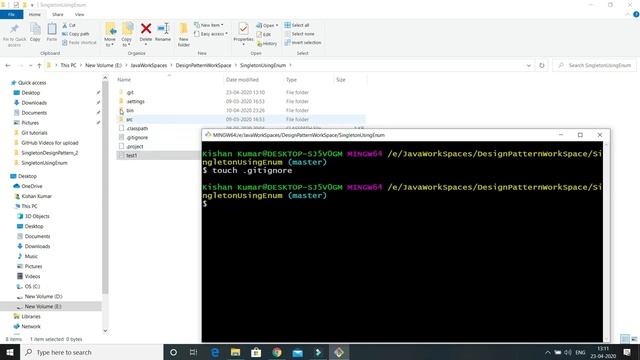Click DesignPatternWorkSpace breadcrumb

[x=203, y=65]
